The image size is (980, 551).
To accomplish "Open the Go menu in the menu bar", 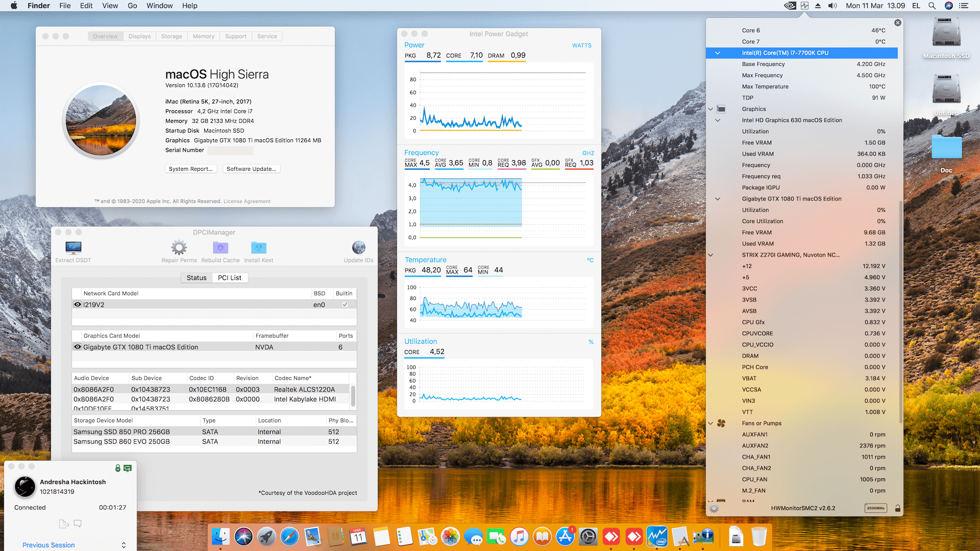I will [132, 6].
